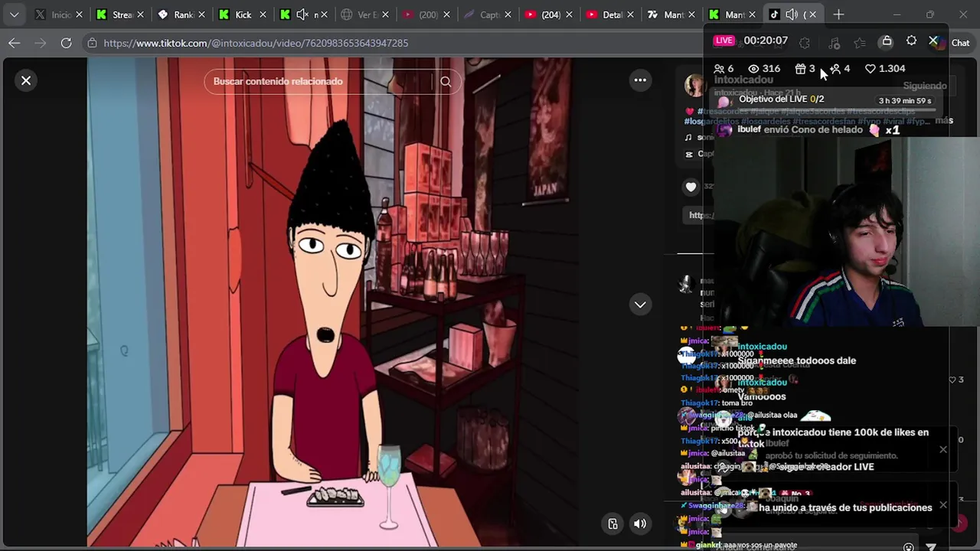This screenshot has height=551, width=980.
Task: Open a new browser tab with plus
Action: 838,15
